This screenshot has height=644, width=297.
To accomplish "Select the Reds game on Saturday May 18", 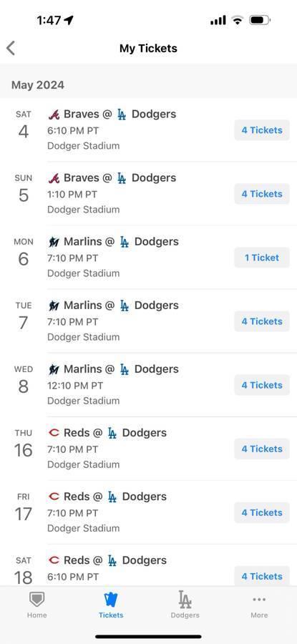I will click(x=148, y=567).
